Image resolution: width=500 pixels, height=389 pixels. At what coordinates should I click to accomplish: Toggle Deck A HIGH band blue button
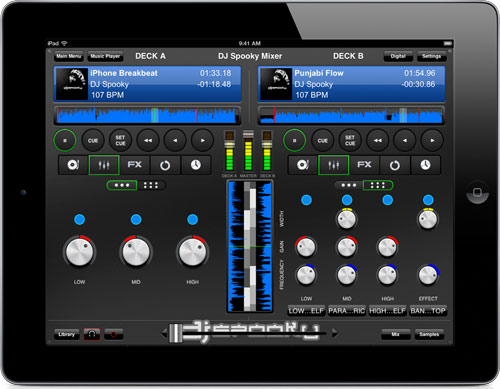[x=192, y=219]
